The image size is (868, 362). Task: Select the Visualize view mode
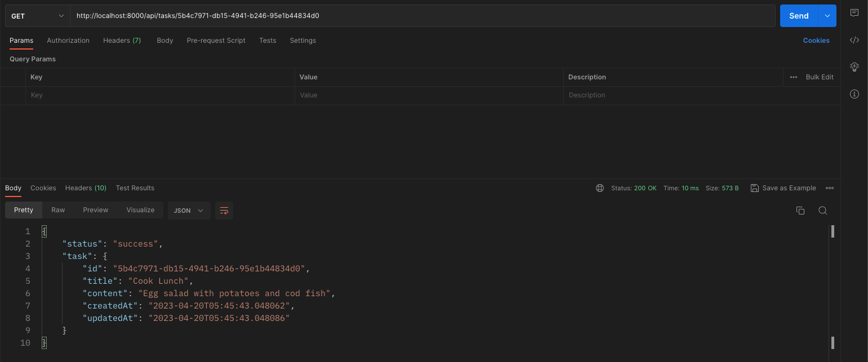(x=140, y=210)
